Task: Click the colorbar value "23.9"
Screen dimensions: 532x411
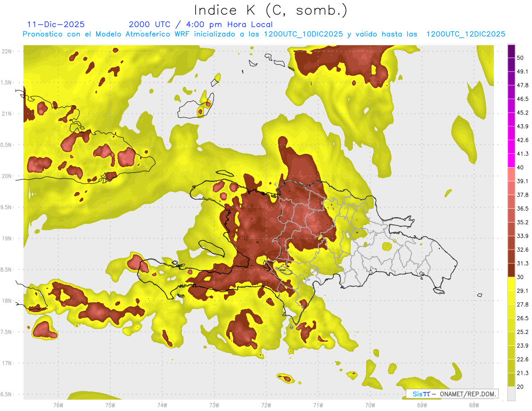Action: pos(523,346)
